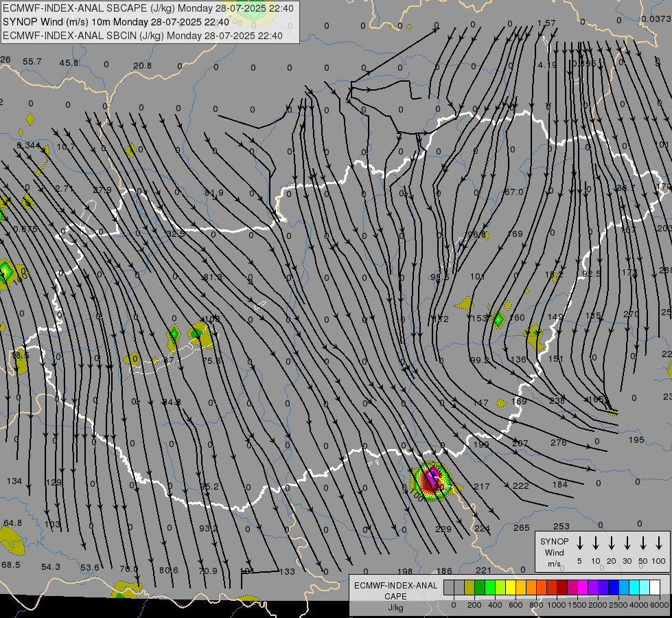
Task: Pick the olive swatch in CAPE legend
Action: coord(470,588)
